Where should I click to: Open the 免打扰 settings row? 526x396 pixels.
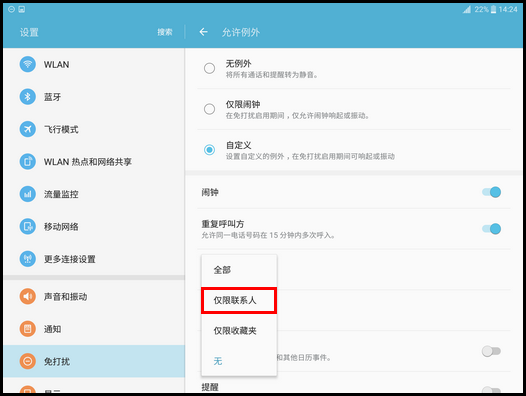click(x=94, y=361)
